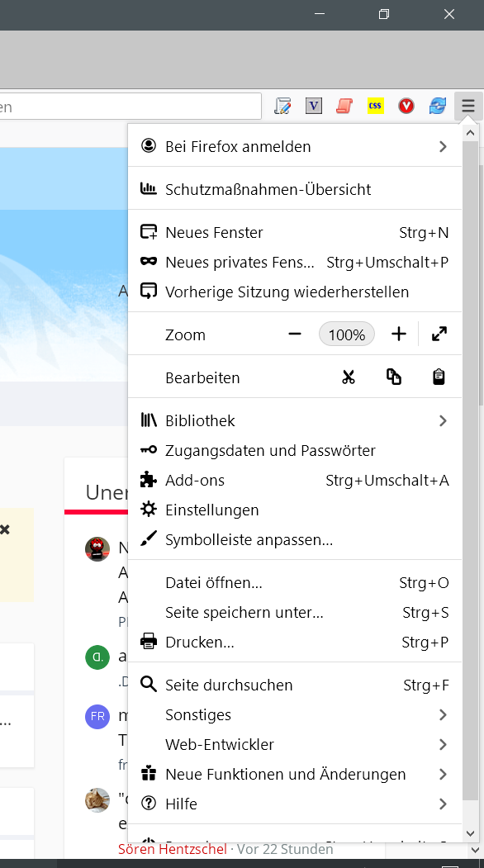Screen dimensions: 484x868
Task: Expand the Bibliothek submenu
Action: (x=295, y=420)
